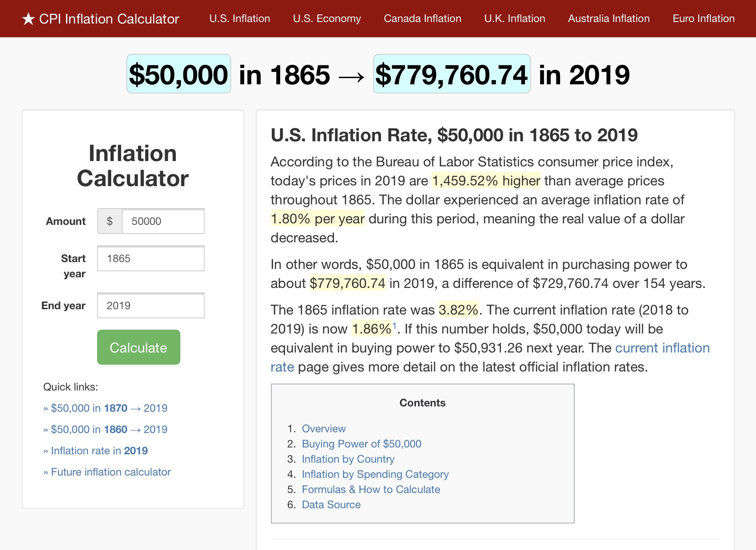756x550 pixels.
Task: Open Canada Inflation in navigation bar
Action: coord(422,19)
